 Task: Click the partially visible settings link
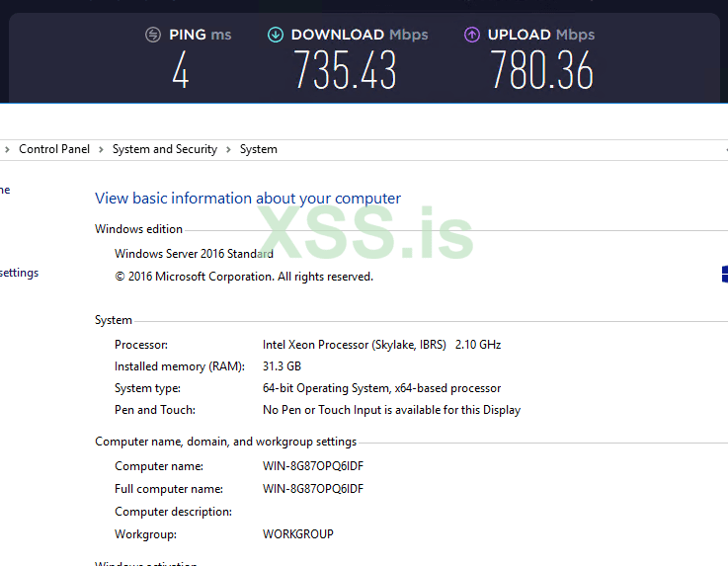click(x=19, y=273)
